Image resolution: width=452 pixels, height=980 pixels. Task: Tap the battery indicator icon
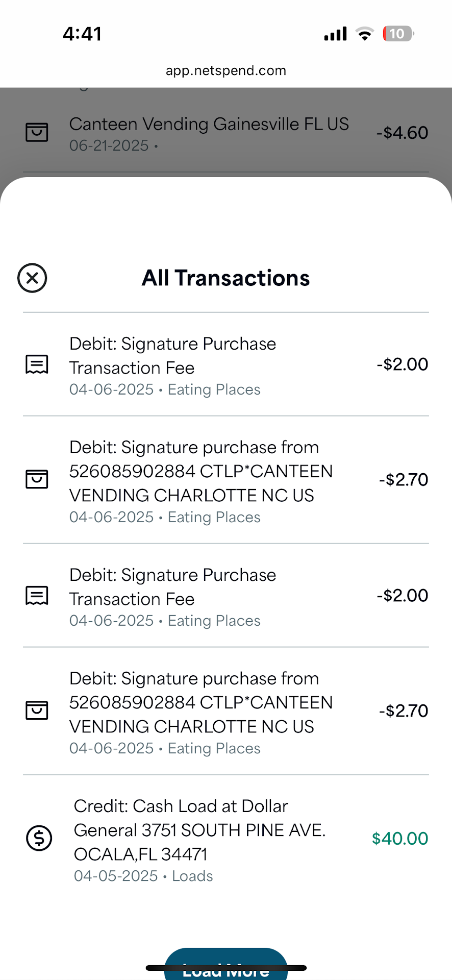click(398, 34)
